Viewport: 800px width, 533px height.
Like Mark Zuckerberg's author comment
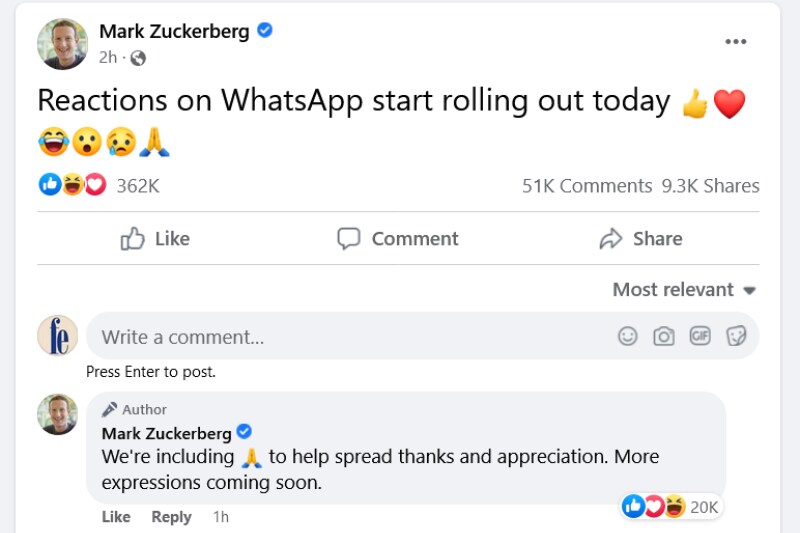pyautogui.click(x=116, y=516)
